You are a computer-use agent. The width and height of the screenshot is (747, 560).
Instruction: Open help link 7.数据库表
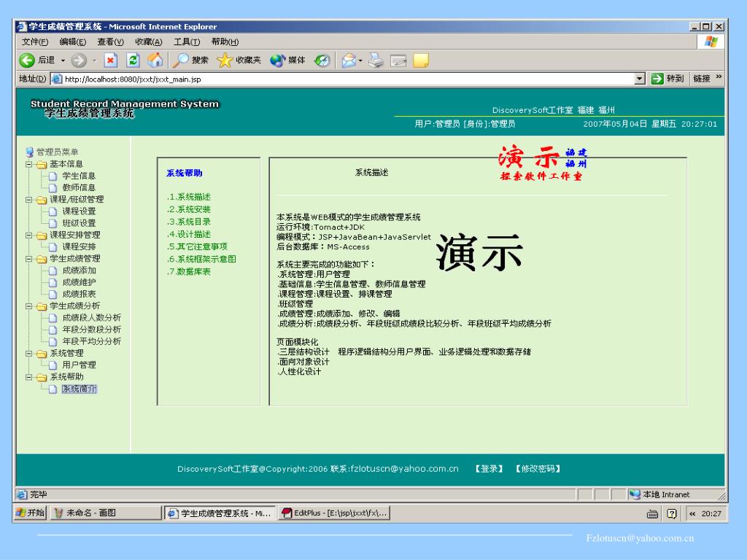tap(189, 271)
